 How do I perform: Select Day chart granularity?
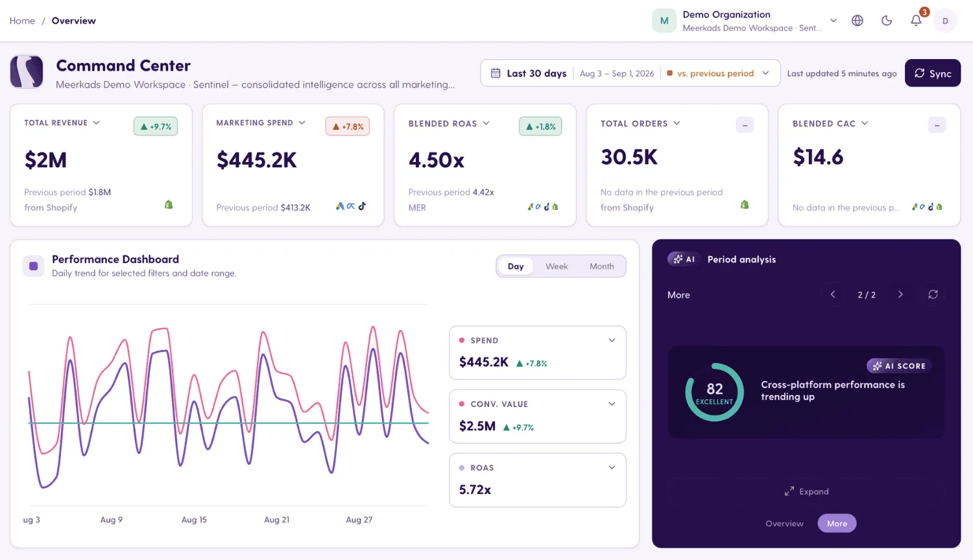(x=516, y=266)
